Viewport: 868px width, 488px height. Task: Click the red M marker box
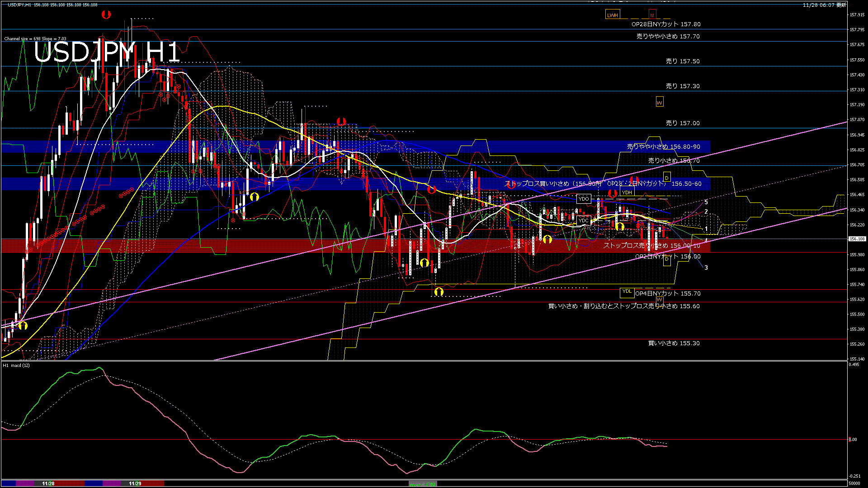tap(652, 15)
